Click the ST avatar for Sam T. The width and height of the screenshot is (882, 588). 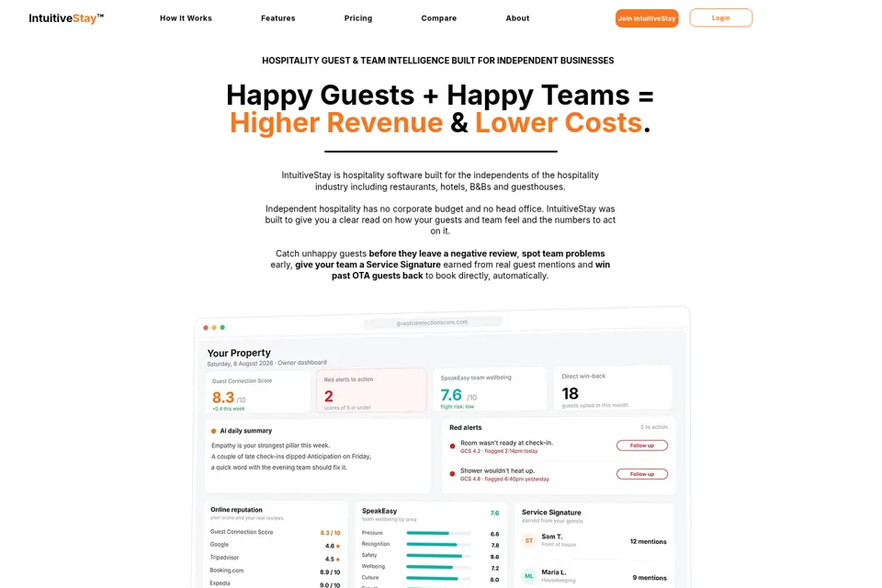pyautogui.click(x=529, y=541)
